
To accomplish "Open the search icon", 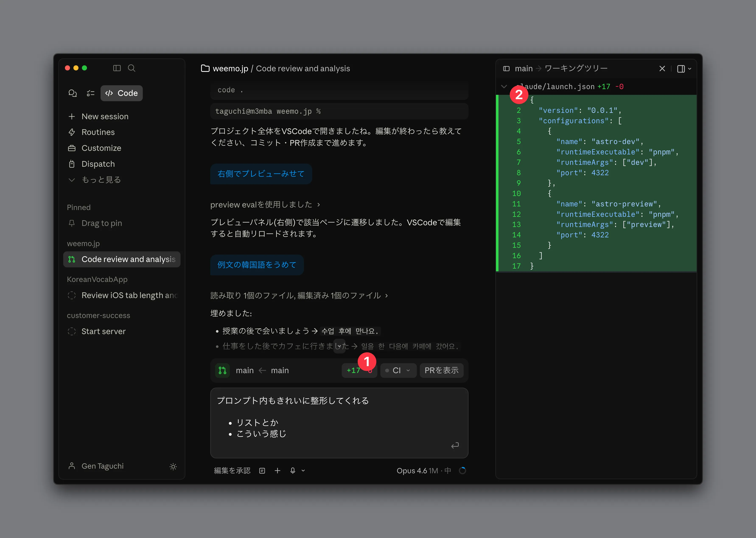I will click(x=132, y=68).
